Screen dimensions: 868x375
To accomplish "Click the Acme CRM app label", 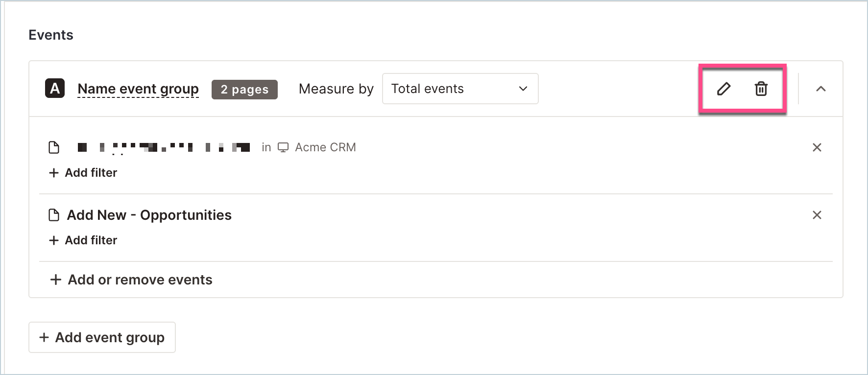I will [325, 147].
